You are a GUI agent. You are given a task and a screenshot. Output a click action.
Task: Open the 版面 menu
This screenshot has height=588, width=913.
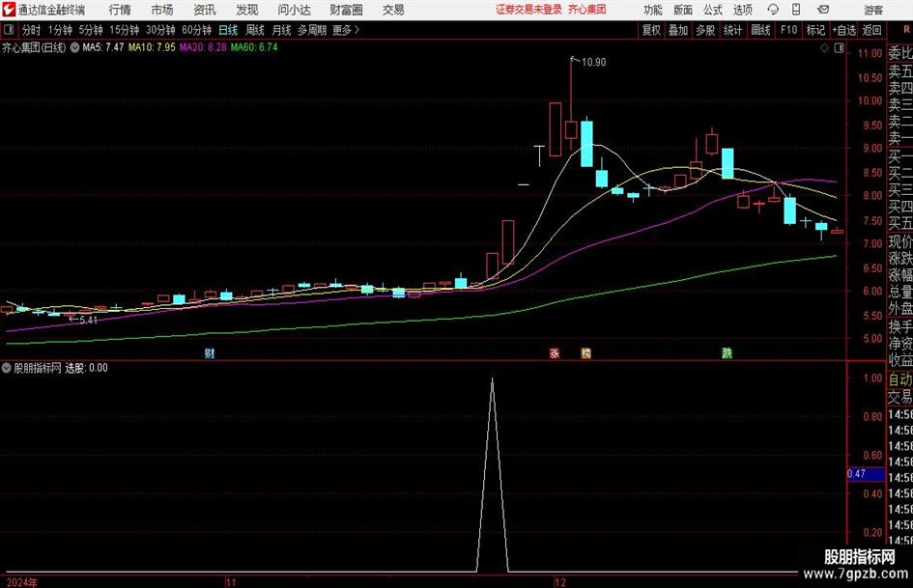683,10
